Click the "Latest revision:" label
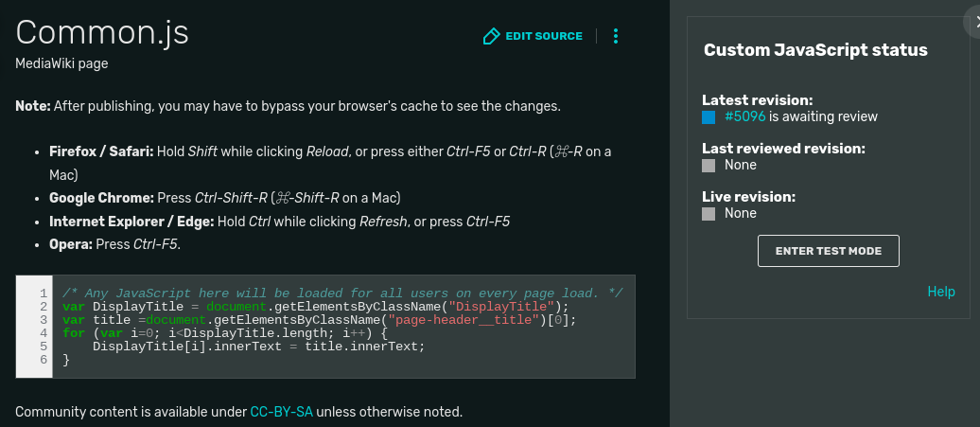This screenshot has height=427, width=980. [757, 99]
